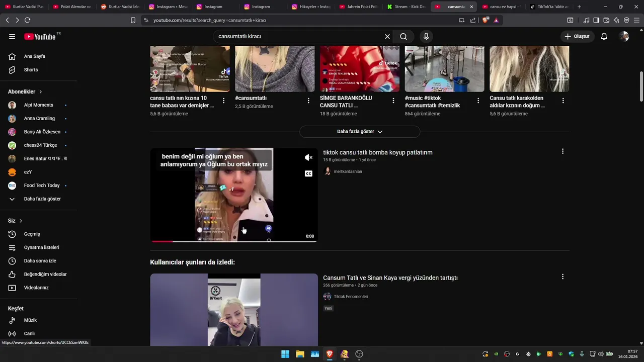644x362 pixels.
Task: Open the Sinan Kaya vergi video thumbnail
Action: [234, 310]
